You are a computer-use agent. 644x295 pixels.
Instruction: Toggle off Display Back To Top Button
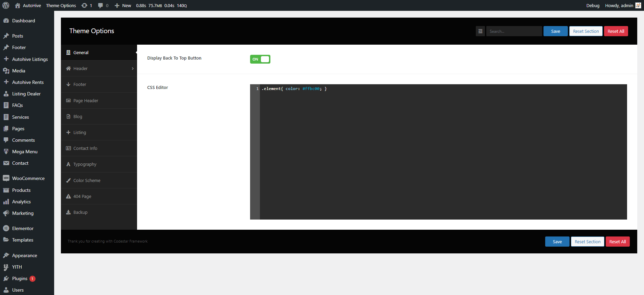pyautogui.click(x=260, y=59)
